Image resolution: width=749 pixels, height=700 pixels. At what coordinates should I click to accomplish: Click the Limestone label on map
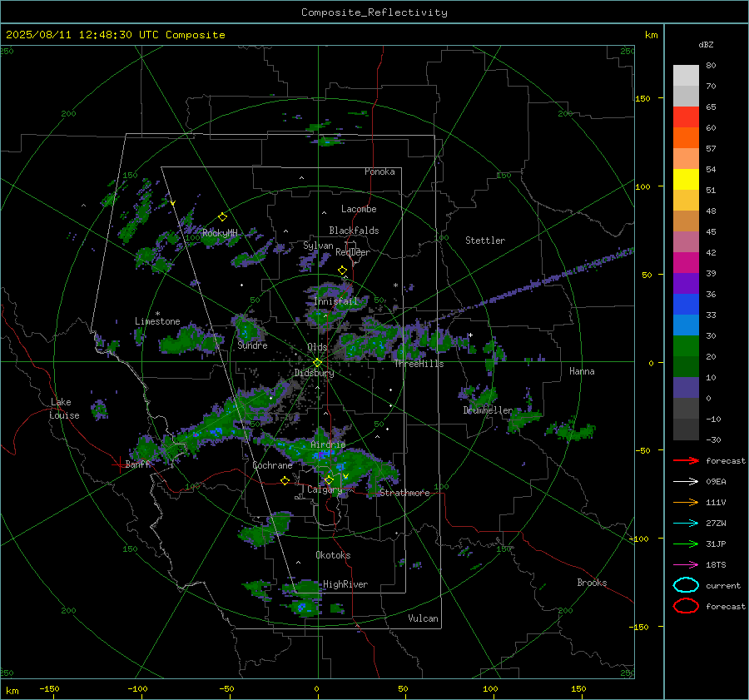click(157, 321)
